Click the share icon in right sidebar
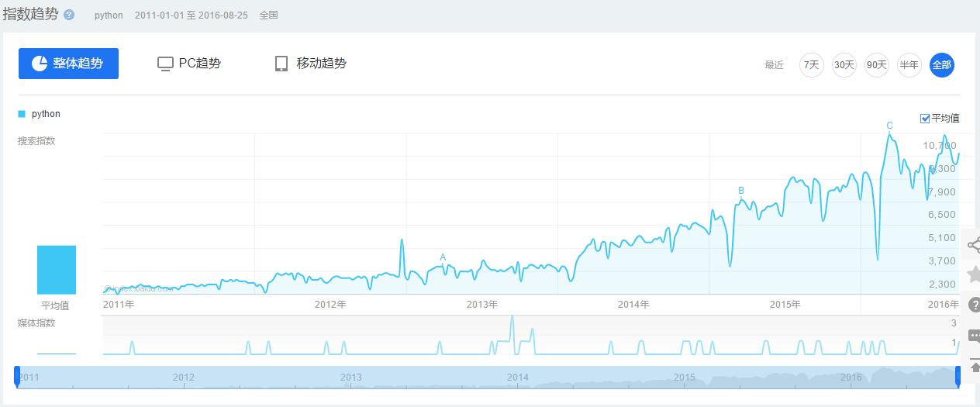This screenshot has width=980, height=407. pyautogui.click(x=973, y=245)
